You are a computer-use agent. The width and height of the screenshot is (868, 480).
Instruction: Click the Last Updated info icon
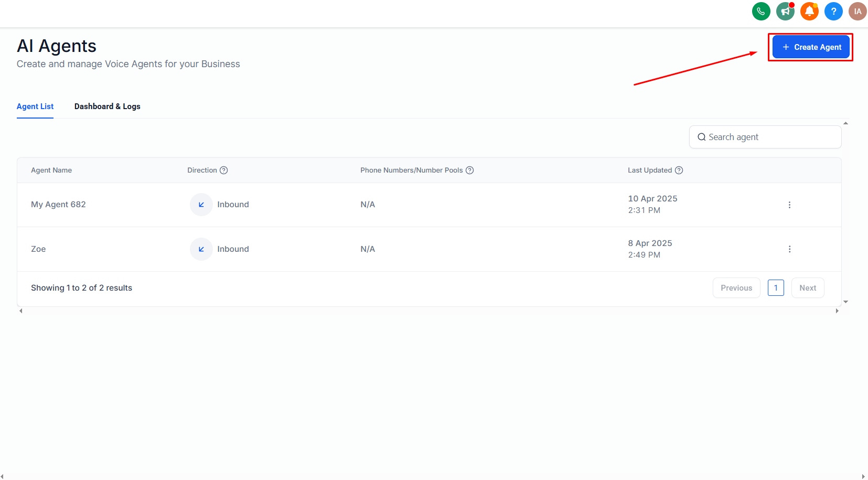click(679, 170)
